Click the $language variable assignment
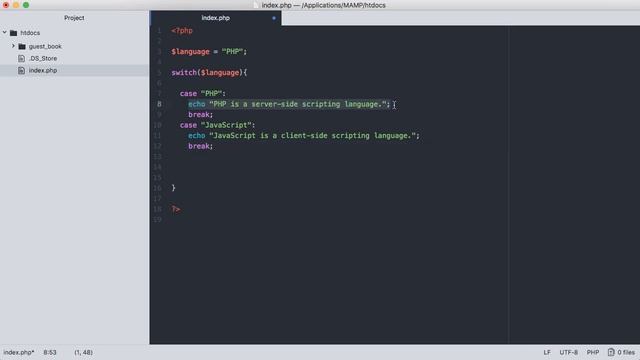 click(209, 52)
